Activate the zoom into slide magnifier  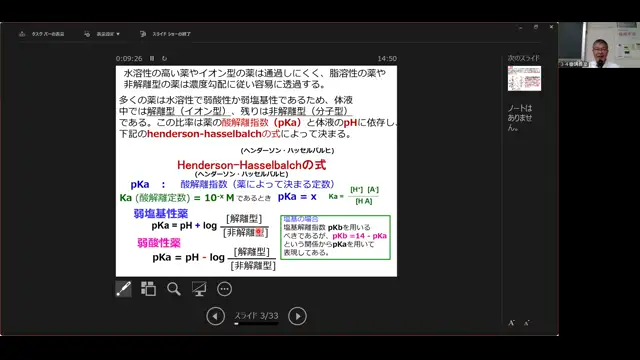[x=173, y=289]
